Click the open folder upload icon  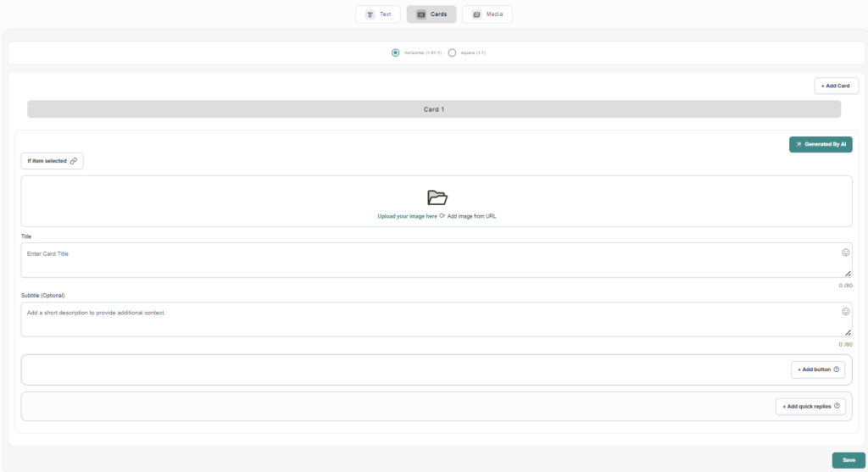437,198
